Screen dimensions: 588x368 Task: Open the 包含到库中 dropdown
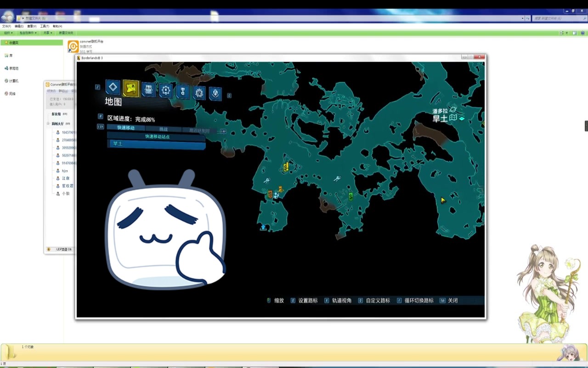pos(28,33)
